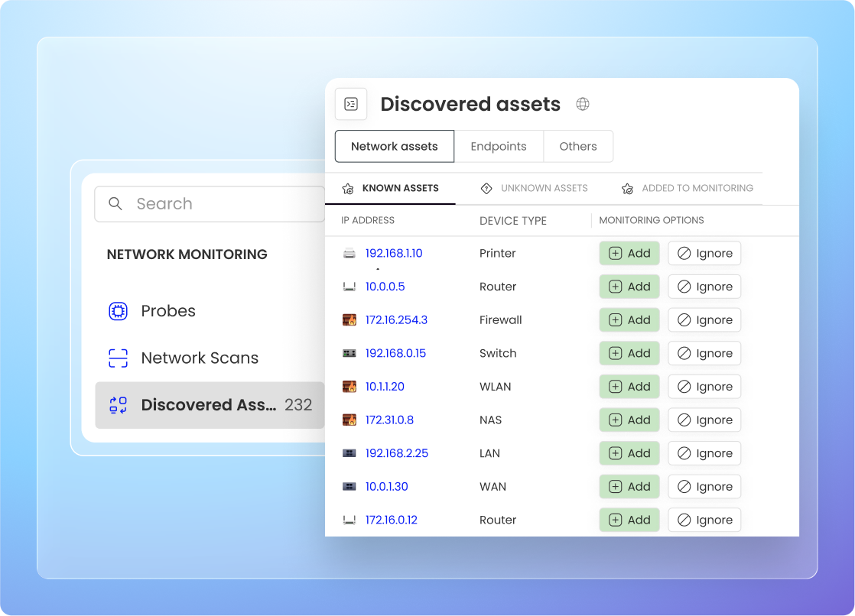Click the search magnifier icon
Image resolution: width=855 pixels, height=616 pixels.
pyautogui.click(x=115, y=204)
